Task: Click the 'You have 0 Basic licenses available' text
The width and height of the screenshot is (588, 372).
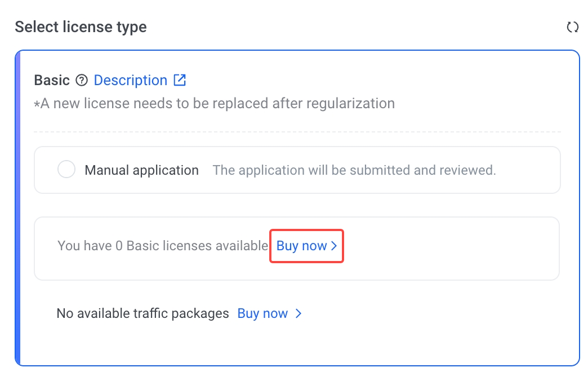Action: point(162,246)
